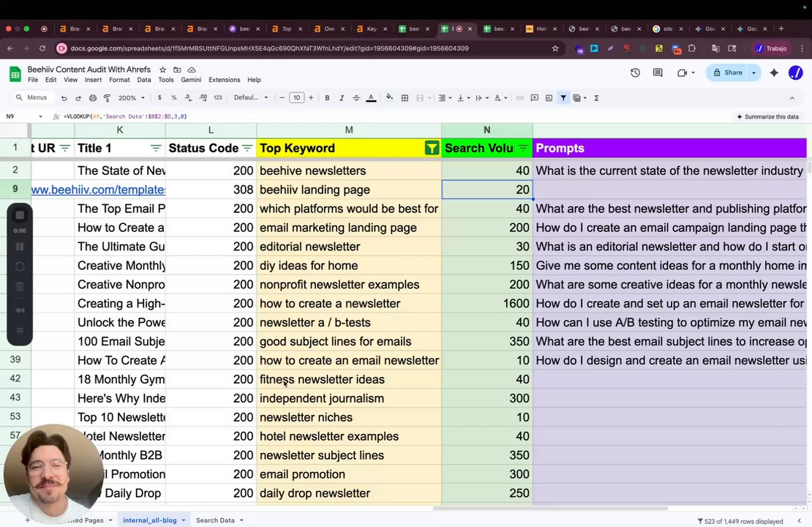Open the Share options dropdown arrow

click(x=753, y=73)
